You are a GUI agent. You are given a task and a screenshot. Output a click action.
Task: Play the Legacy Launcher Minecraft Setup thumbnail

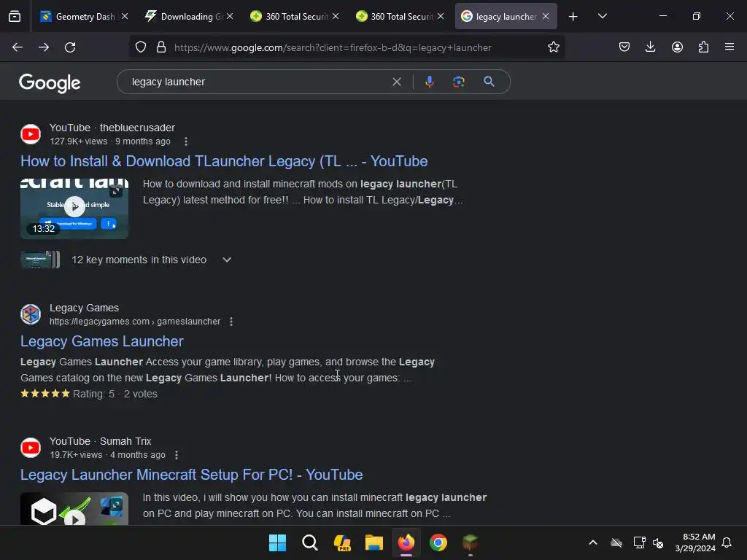[x=74, y=508]
